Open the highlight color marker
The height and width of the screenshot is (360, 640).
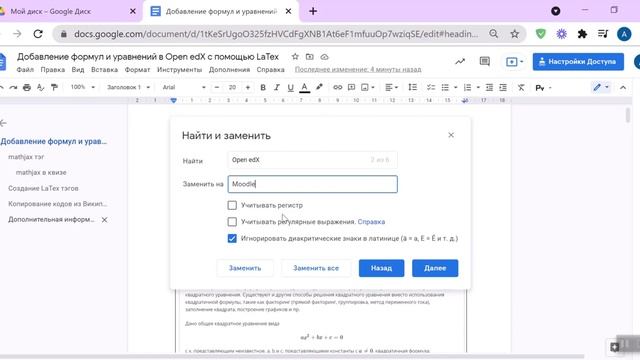[319, 87]
